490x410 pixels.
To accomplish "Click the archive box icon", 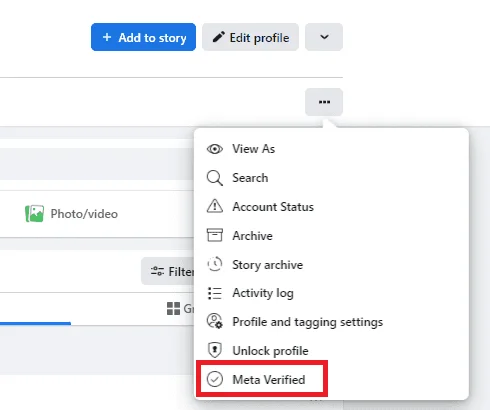I will 215,235.
